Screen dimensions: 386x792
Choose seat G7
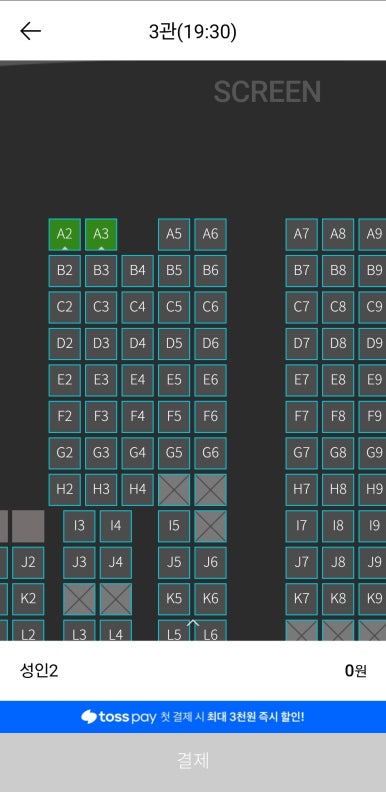(302, 453)
